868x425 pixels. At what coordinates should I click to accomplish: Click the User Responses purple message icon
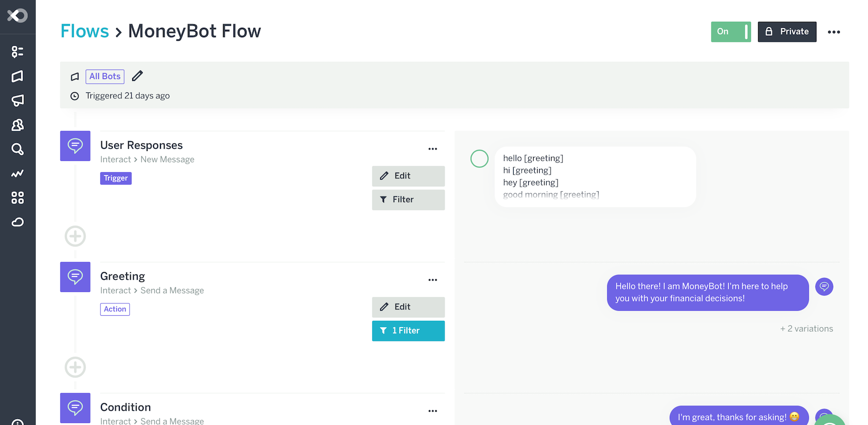click(x=75, y=146)
